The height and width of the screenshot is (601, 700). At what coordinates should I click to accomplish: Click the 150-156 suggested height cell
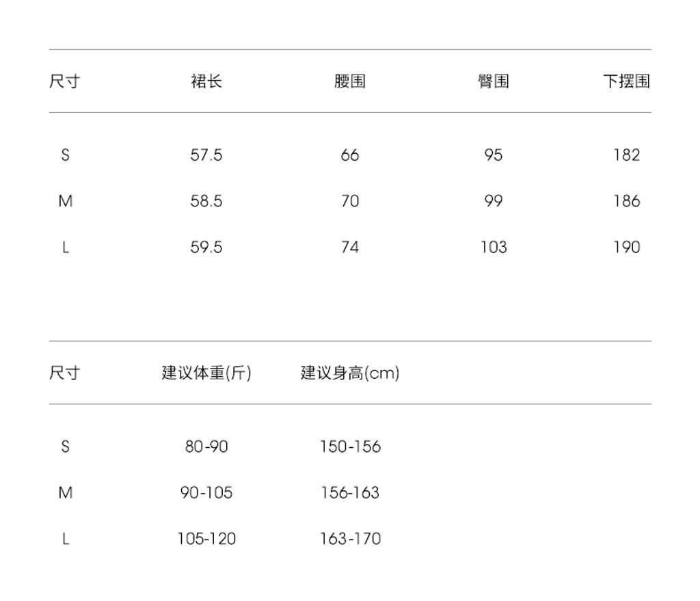point(350,447)
